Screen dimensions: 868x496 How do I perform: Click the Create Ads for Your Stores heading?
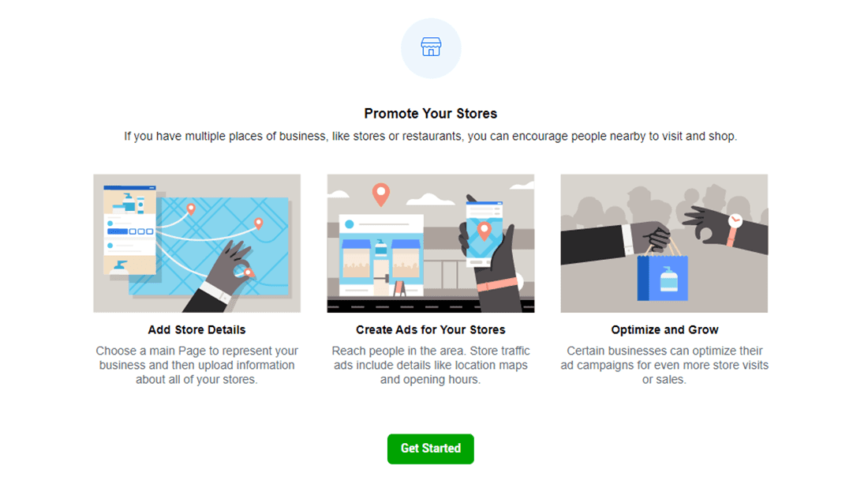pyautogui.click(x=430, y=329)
